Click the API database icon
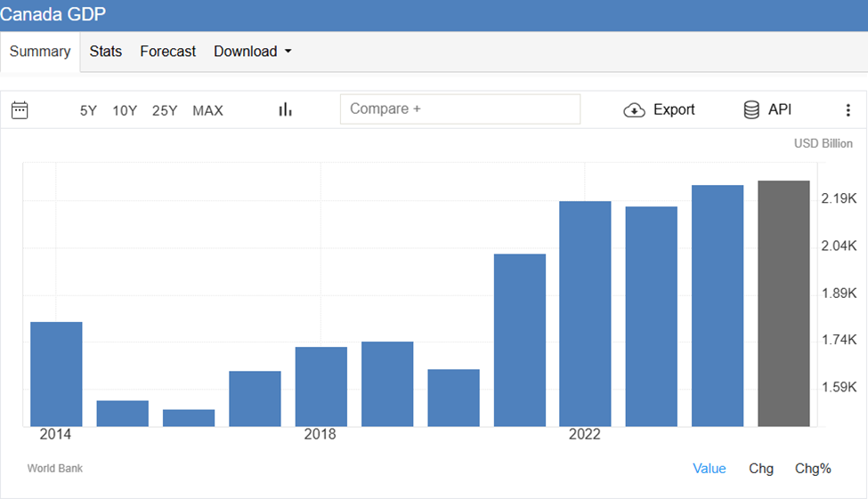 [751, 109]
